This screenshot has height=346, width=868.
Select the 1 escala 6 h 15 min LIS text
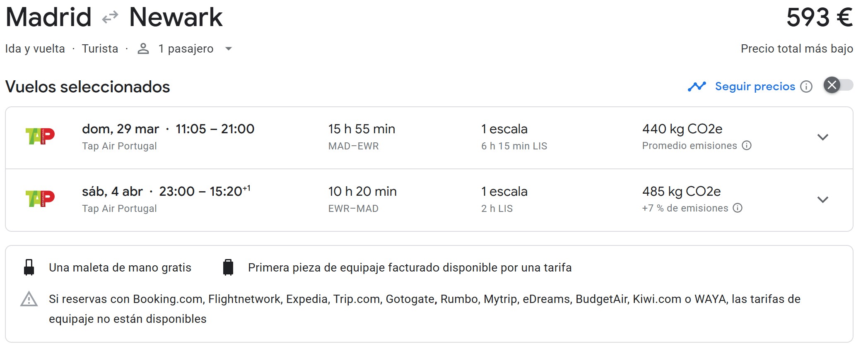pyautogui.click(x=514, y=137)
